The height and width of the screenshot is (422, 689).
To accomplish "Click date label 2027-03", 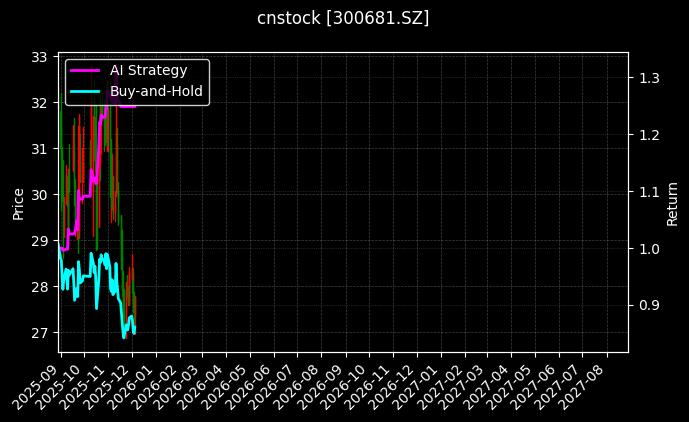I will 461,386.
